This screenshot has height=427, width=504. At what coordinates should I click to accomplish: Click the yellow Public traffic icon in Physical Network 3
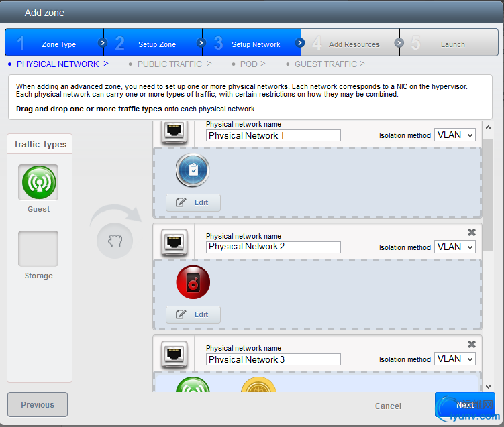[258, 384]
